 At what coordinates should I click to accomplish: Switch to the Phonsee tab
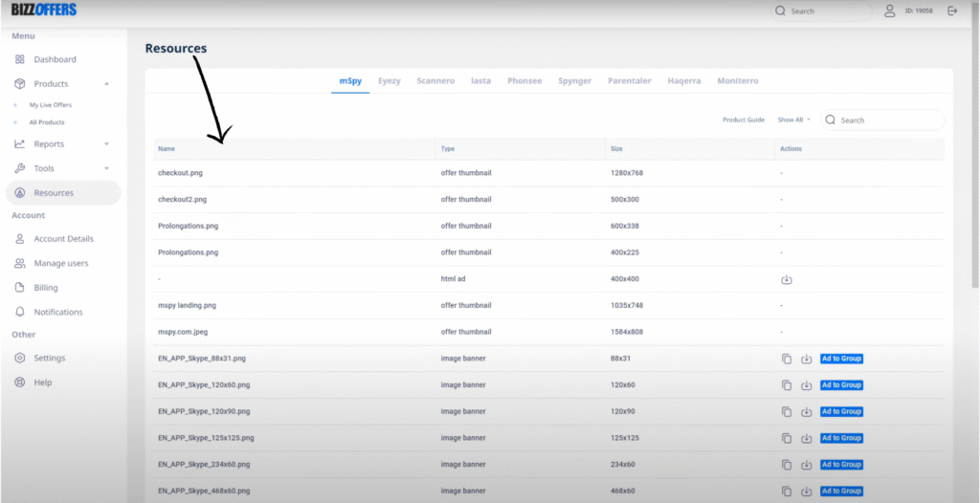click(x=524, y=80)
